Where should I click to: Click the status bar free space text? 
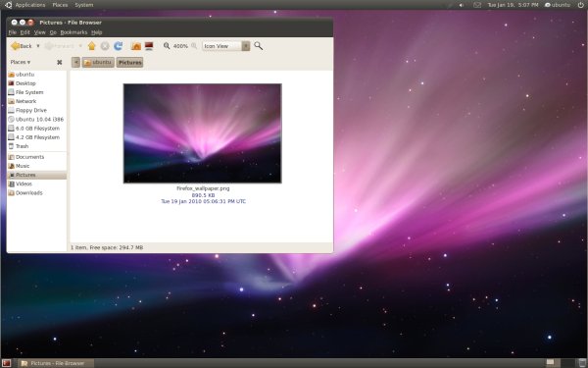pyautogui.click(x=107, y=248)
